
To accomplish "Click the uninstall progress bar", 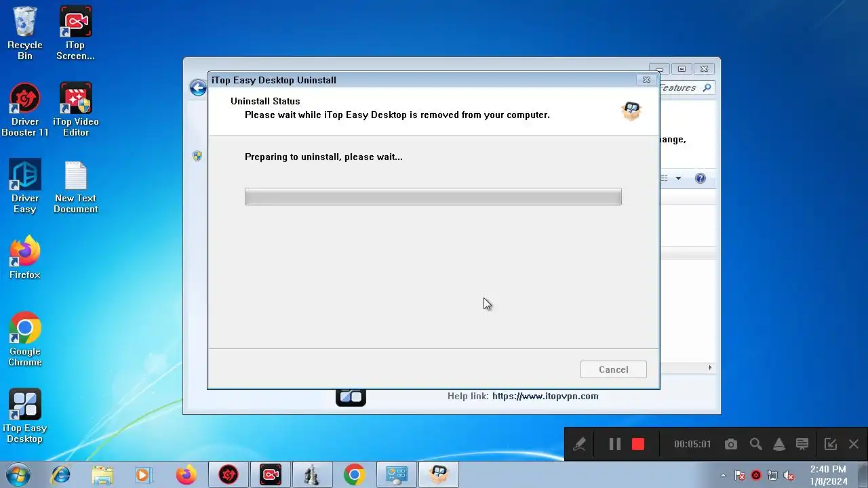I will (433, 197).
